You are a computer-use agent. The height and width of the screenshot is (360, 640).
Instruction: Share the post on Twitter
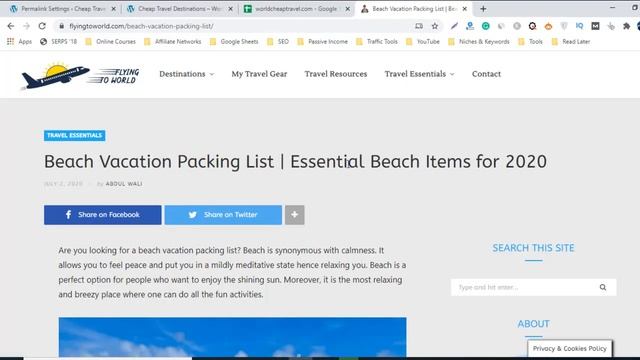[x=223, y=215]
